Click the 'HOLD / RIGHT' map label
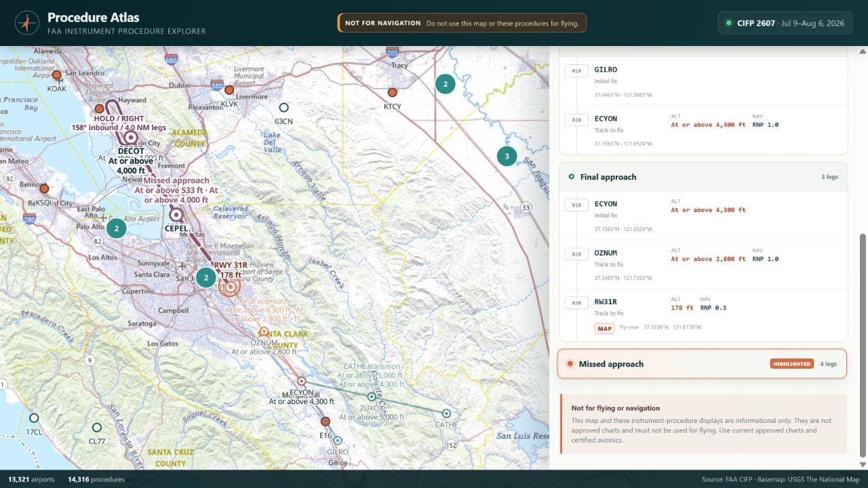 coord(119,119)
